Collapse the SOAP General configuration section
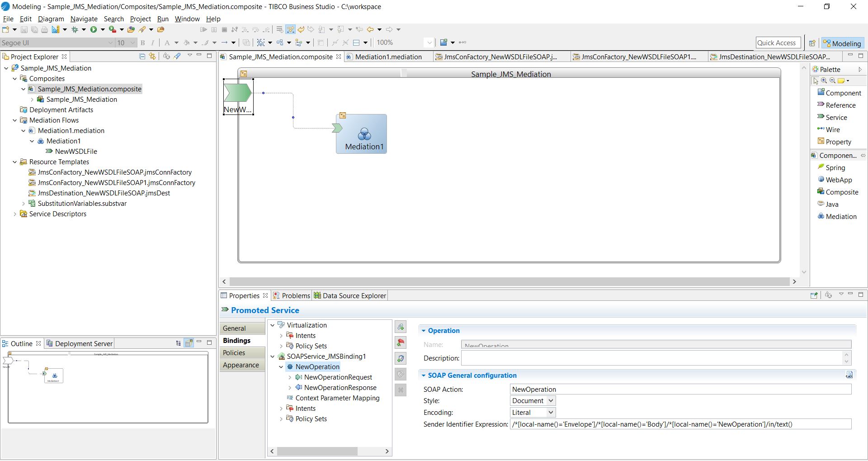 [424, 375]
